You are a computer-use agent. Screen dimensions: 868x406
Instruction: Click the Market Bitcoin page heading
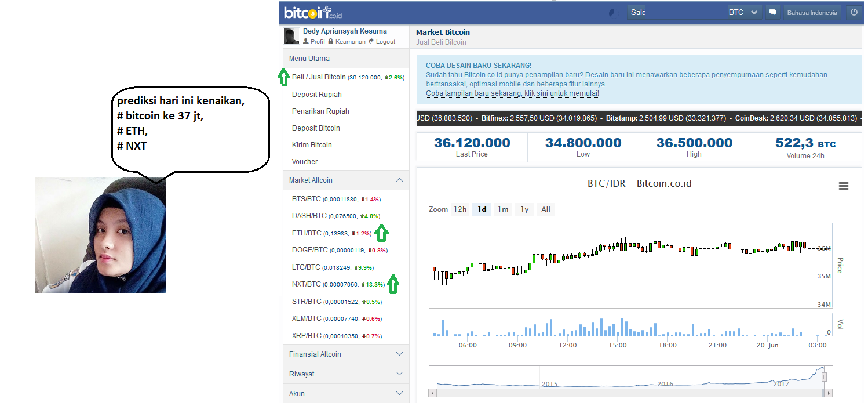(x=443, y=32)
